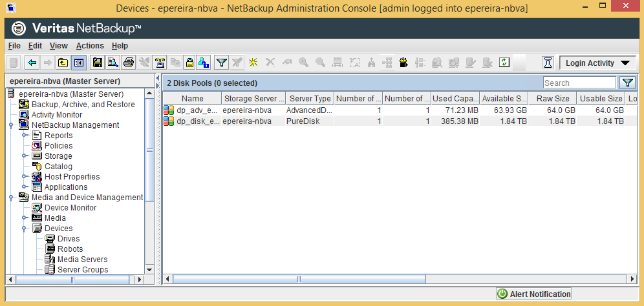Click the funnel icon beside Search field

click(627, 83)
